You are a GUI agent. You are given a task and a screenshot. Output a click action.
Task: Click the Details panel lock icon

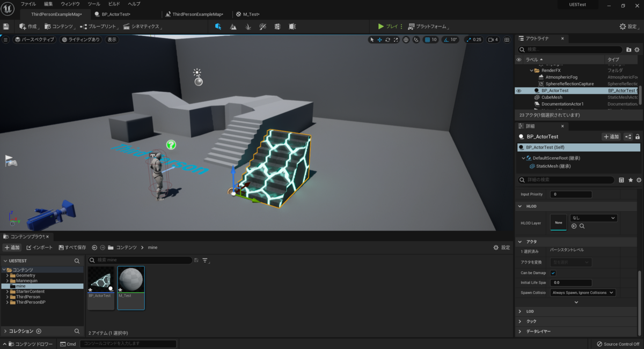(x=637, y=137)
